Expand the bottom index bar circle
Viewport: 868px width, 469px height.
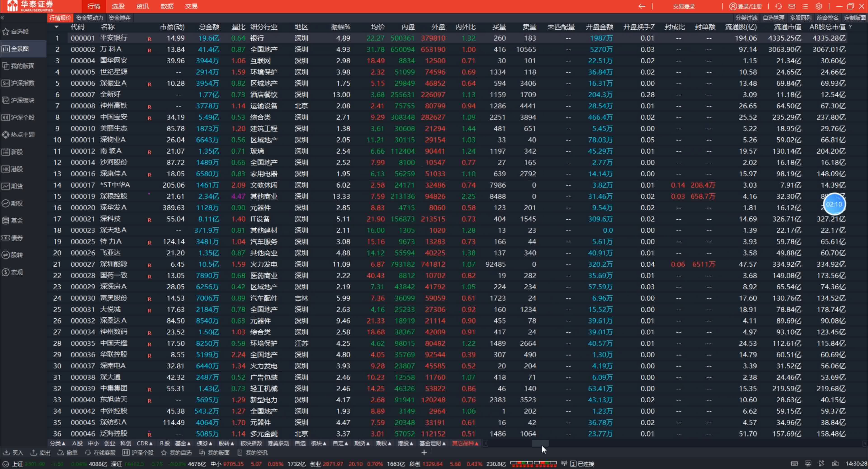pos(6,464)
